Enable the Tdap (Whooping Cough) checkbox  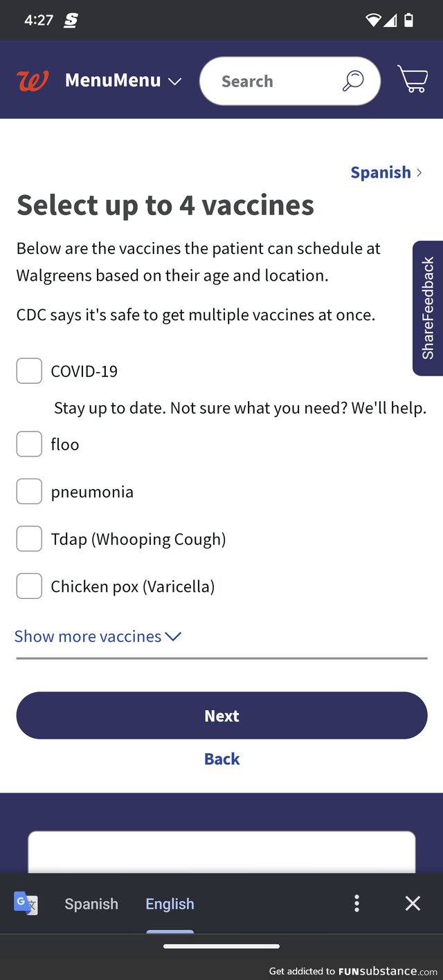(29, 539)
